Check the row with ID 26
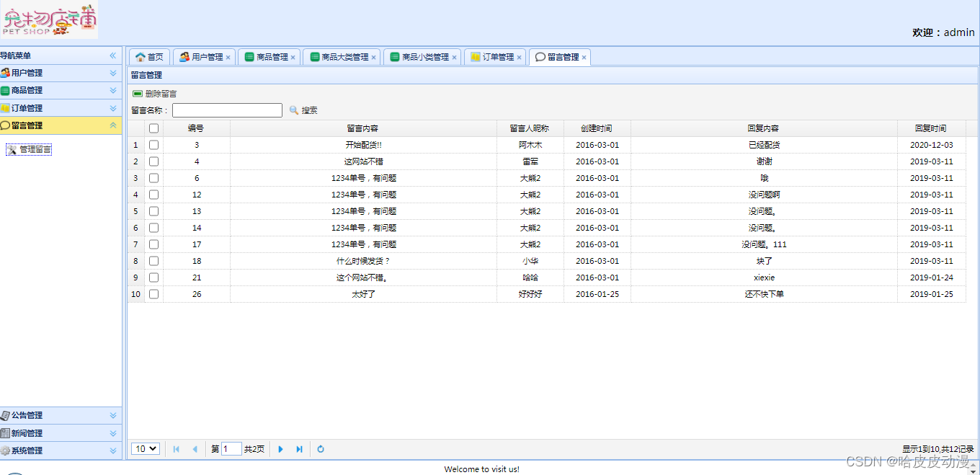 pyautogui.click(x=153, y=294)
